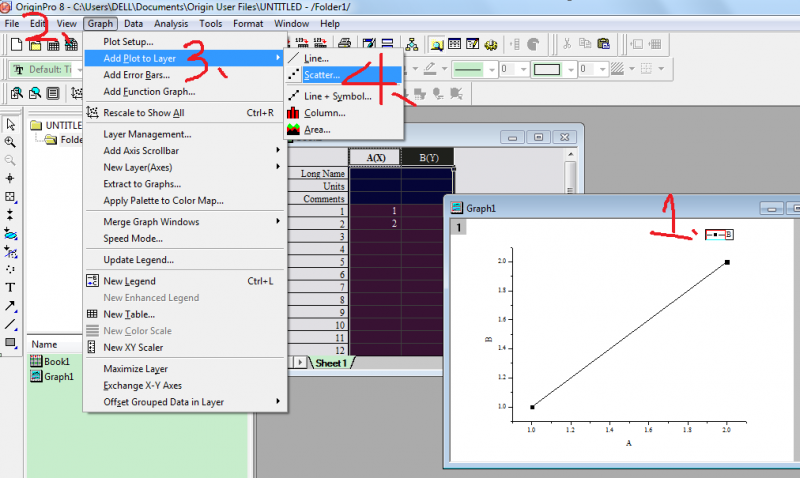The width and height of the screenshot is (800, 478).
Task: Open the Analysis menu
Action: coord(170,23)
